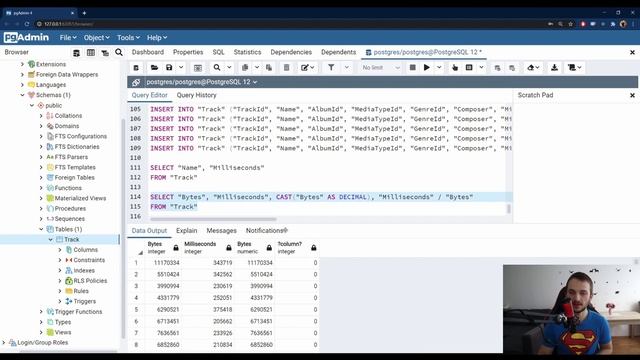Click the Copy icon in query toolbar
This screenshot has height=360, width=640.
[x=245, y=68]
